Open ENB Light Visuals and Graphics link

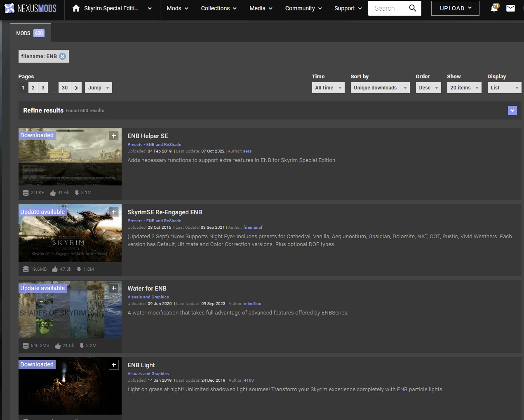point(148,374)
